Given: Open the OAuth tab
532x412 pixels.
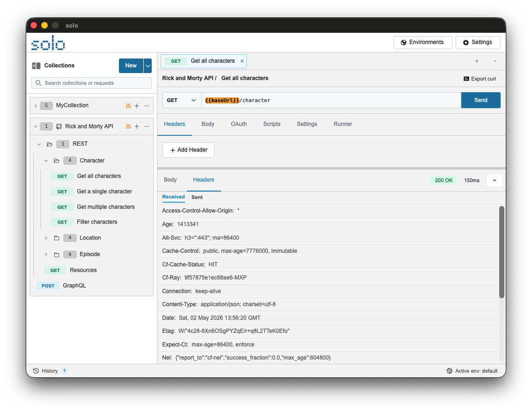Looking at the screenshot, I should tap(239, 124).
